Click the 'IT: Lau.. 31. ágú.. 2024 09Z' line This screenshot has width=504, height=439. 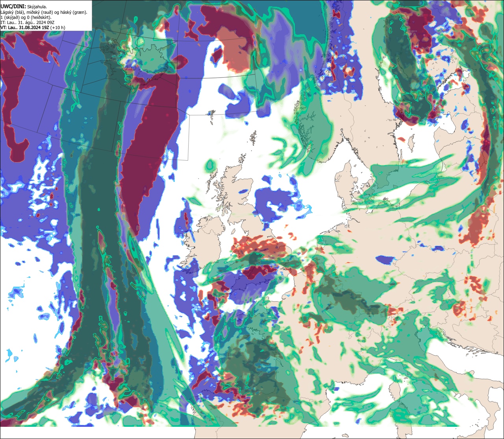pyautogui.click(x=27, y=22)
